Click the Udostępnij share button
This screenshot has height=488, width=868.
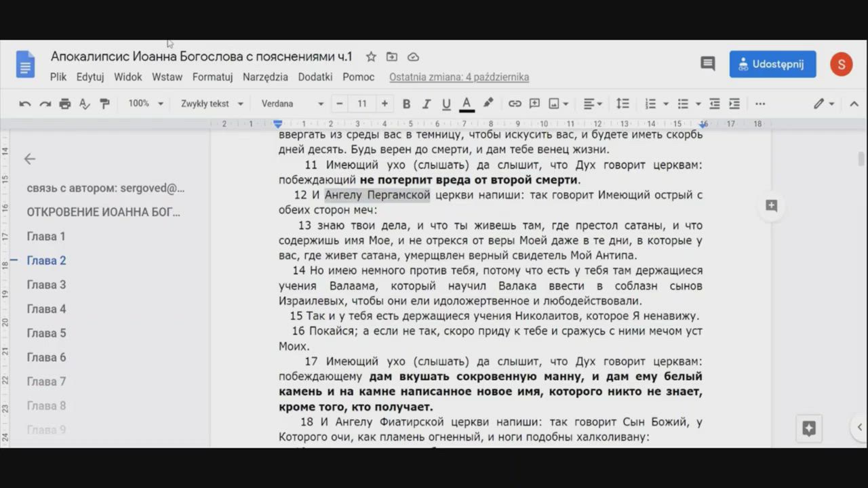click(772, 64)
